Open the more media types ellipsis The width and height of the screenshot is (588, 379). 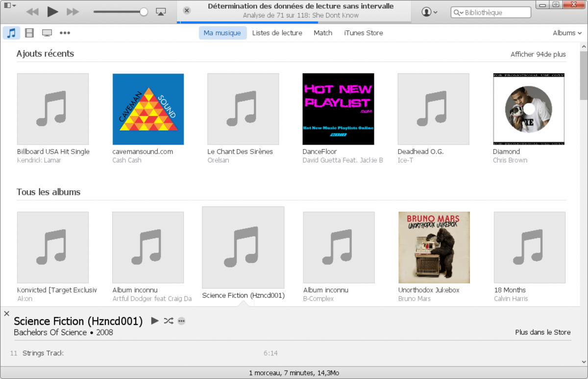pos(65,33)
